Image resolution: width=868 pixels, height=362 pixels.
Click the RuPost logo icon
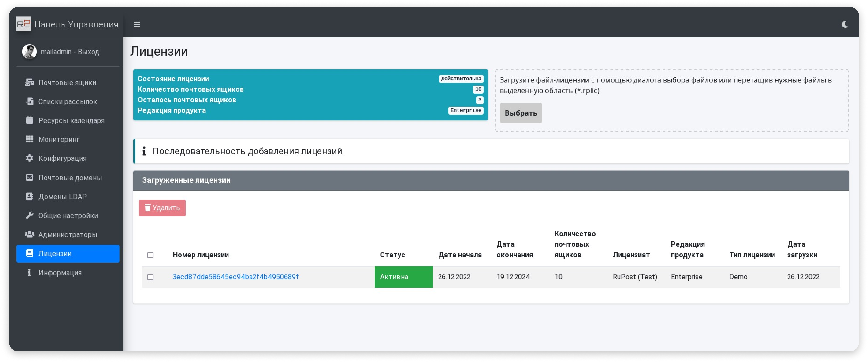[x=24, y=24]
